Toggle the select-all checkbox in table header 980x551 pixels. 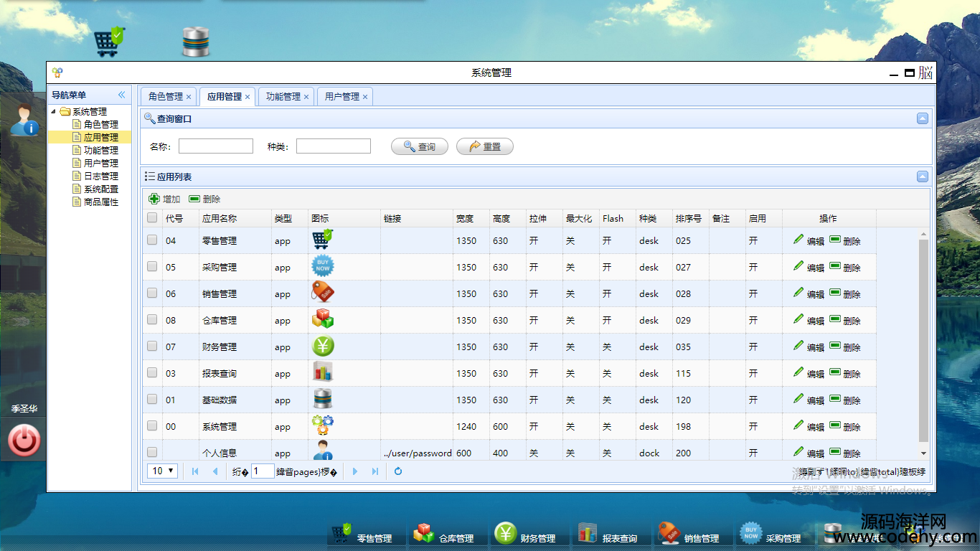152,218
